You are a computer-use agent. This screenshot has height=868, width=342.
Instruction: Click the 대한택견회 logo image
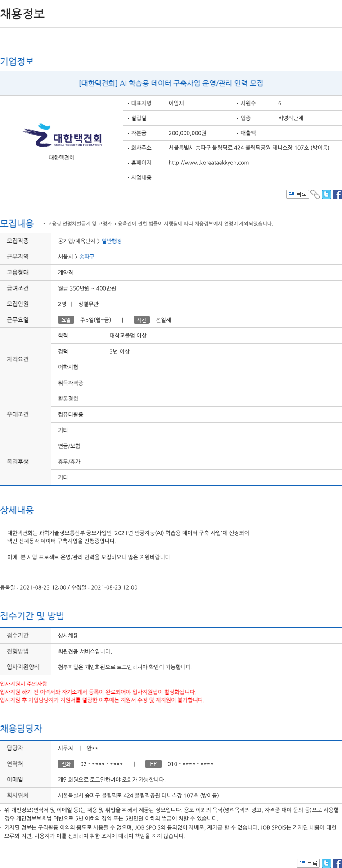click(62, 135)
